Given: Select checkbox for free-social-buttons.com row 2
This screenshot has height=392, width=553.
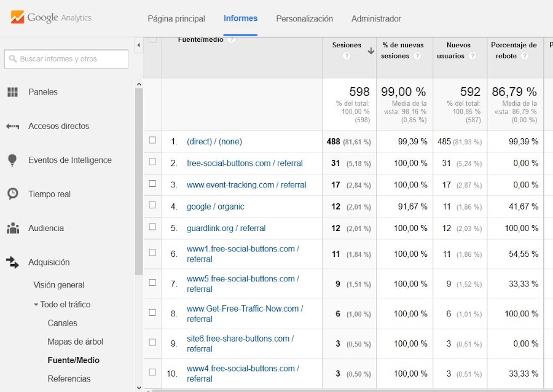Looking at the screenshot, I should pyautogui.click(x=152, y=162).
